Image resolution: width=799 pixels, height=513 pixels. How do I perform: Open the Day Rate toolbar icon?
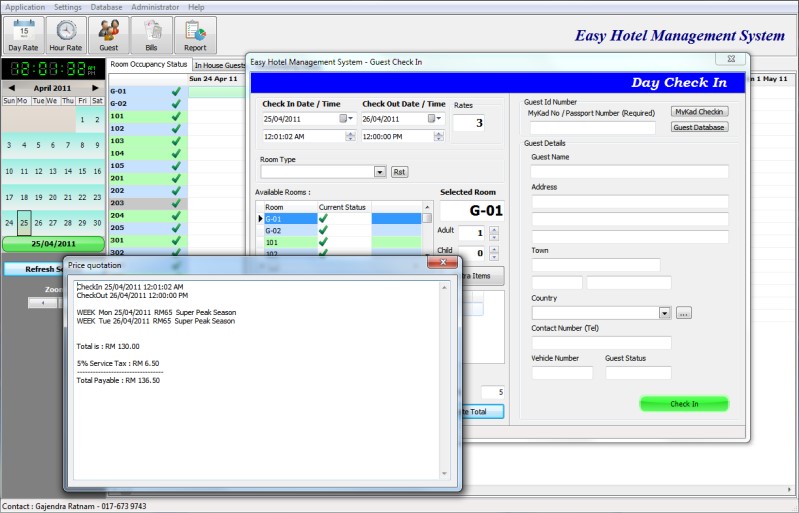click(x=23, y=35)
